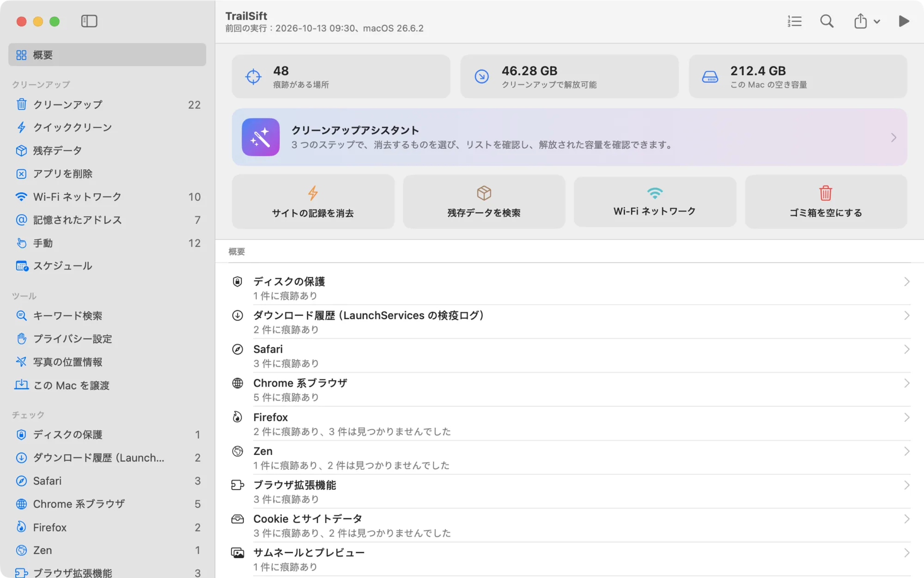Open the Cookie とサイトデータ overview row

(570, 525)
